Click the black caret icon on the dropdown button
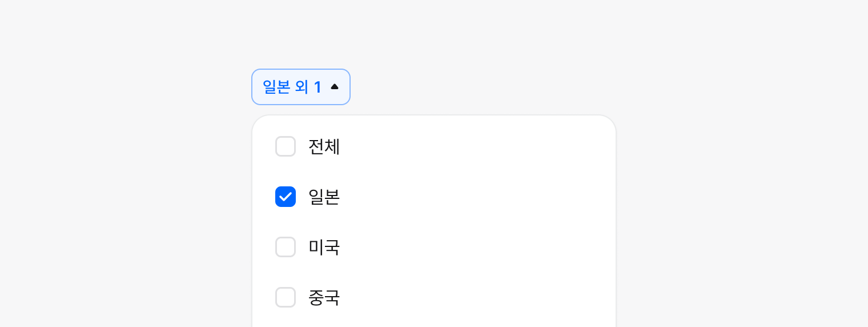This screenshot has height=327, width=868. (335, 87)
